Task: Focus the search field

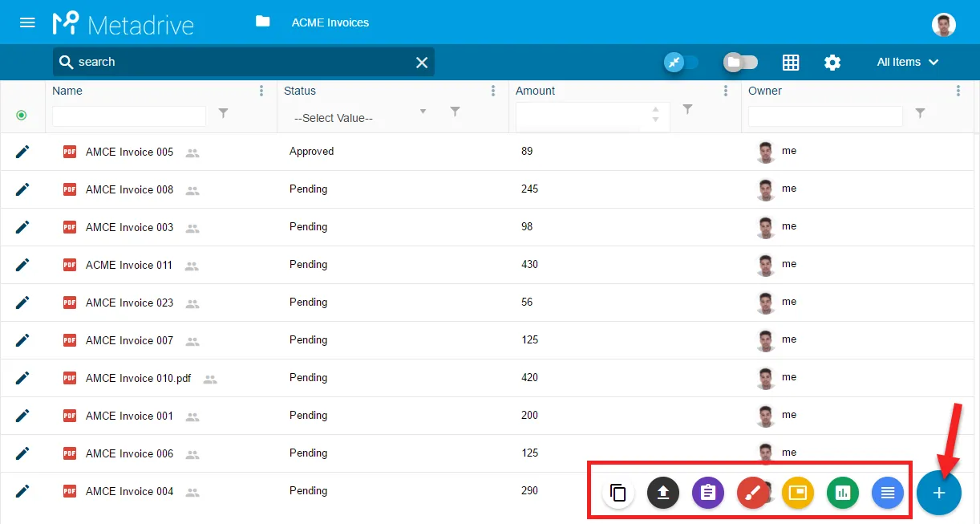Action: (x=244, y=62)
